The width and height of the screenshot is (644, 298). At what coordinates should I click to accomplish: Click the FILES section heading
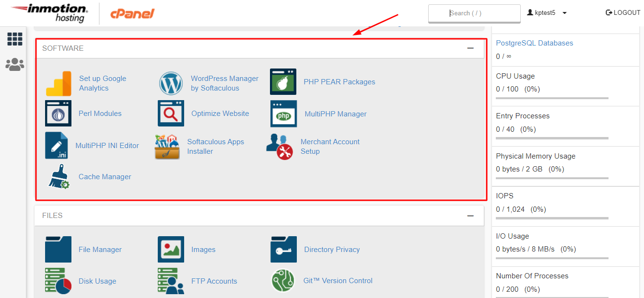point(52,216)
